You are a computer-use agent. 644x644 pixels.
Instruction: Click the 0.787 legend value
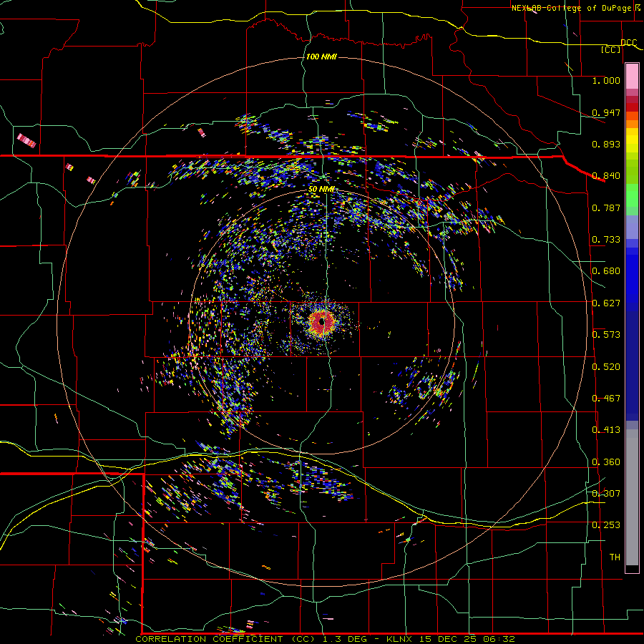click(x=606, y=208)
